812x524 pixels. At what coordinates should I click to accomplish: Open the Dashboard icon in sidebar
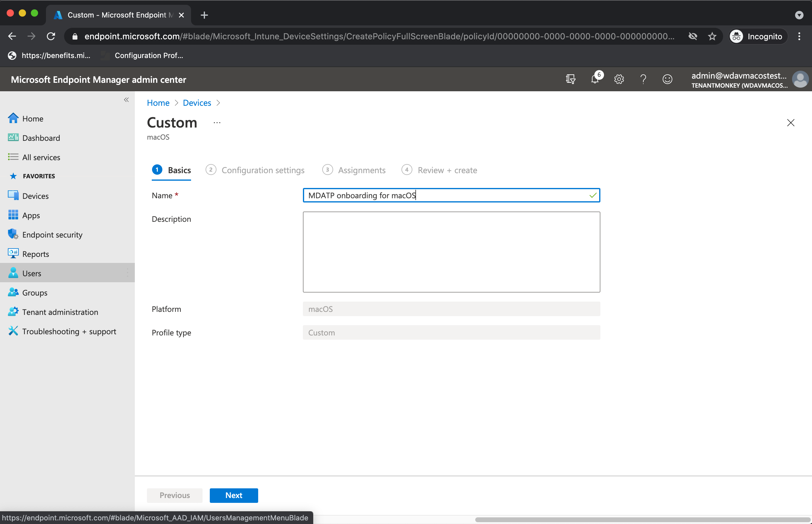pos(13,138)
